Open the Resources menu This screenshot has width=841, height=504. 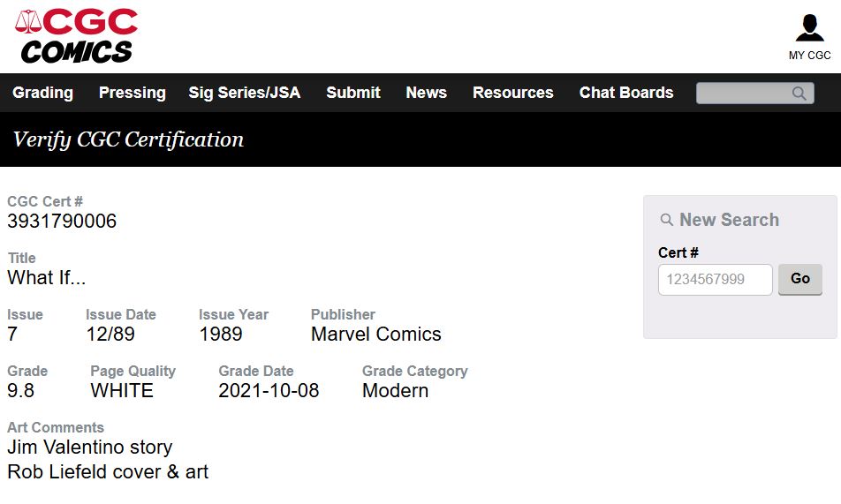click(x=512, y=93)
